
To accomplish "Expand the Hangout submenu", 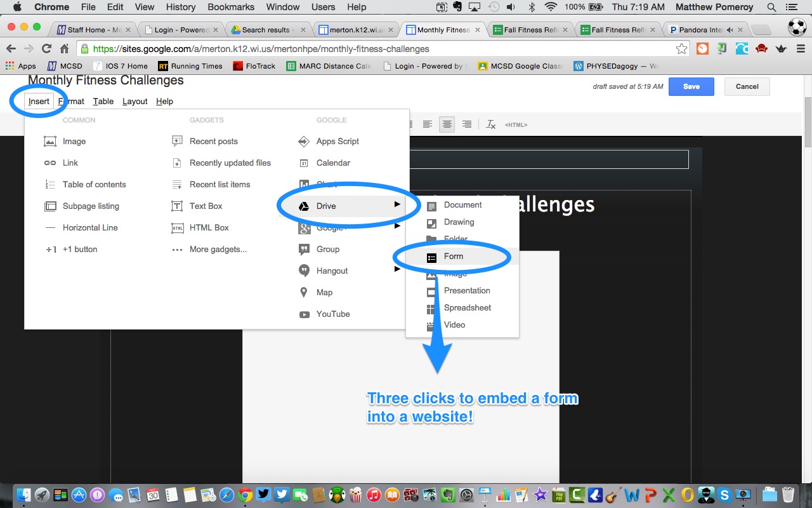I will (x=398, y=270).
